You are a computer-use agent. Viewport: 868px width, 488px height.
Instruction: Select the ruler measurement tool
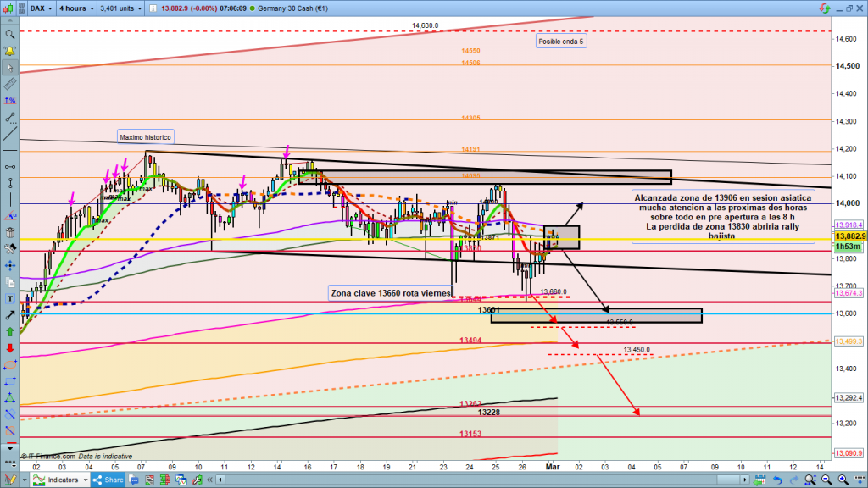pos(9,85)
